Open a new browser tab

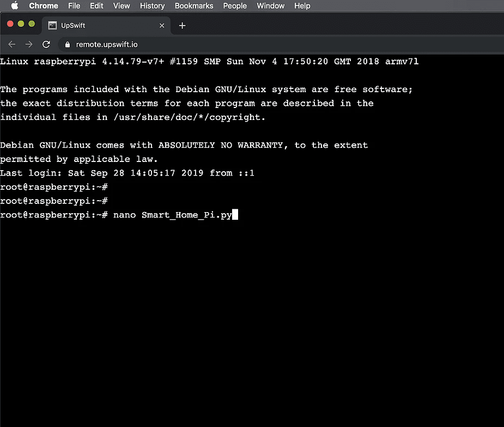tap(182, 26)
